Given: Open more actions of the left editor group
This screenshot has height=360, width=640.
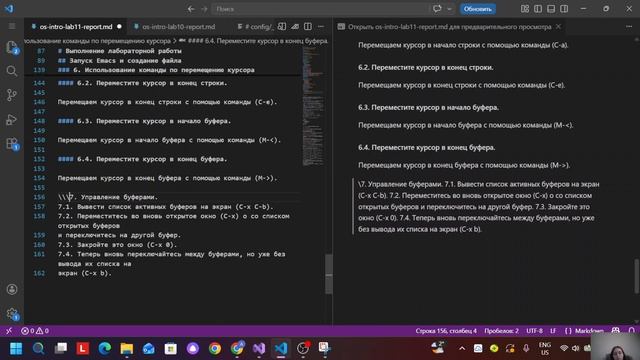Looking at the screenshot, I should click(x=321, y=27).
